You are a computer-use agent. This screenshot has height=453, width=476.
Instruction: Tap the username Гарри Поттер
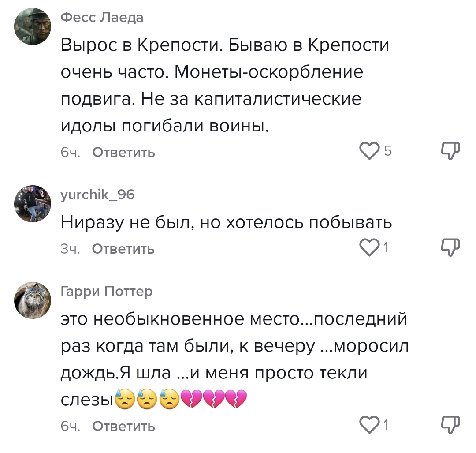pyautogui.click(x=106, y=291)
